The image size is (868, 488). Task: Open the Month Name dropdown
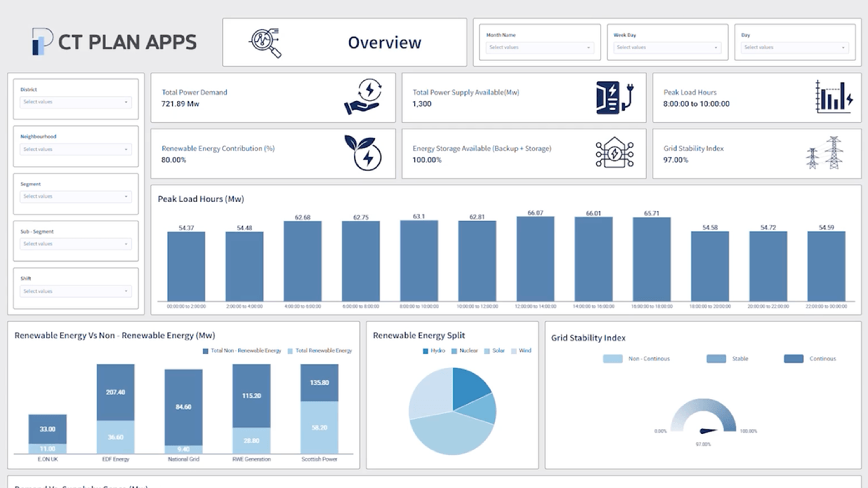coord(540,47)
